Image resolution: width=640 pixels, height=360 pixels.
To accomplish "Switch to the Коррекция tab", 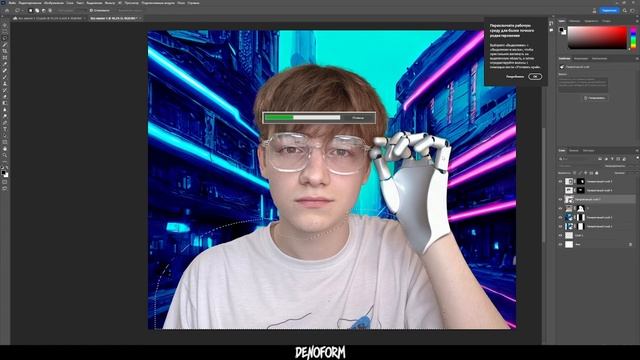I will 581,59.
